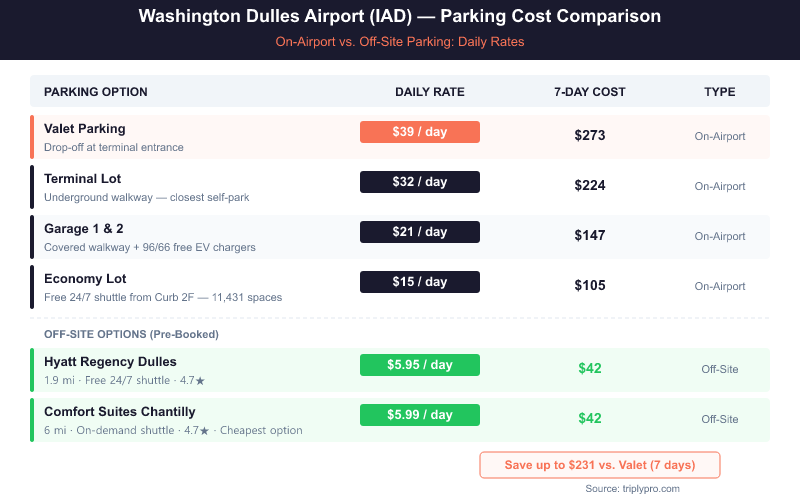The height and width of the screenshot is (500, 800).
Task: Click the $5.95 / day Hyatt rate badge
Action: [420, 365]
